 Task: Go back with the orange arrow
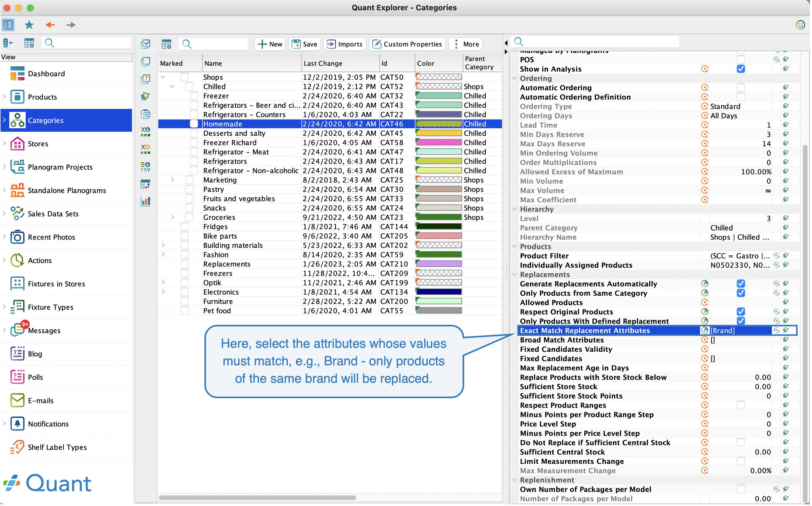50,25
